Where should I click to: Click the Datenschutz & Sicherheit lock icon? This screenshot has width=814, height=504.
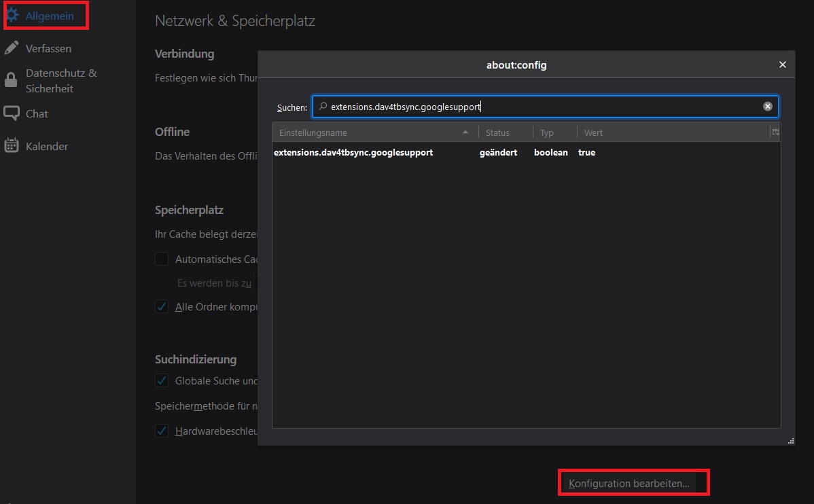click(12, 80)
